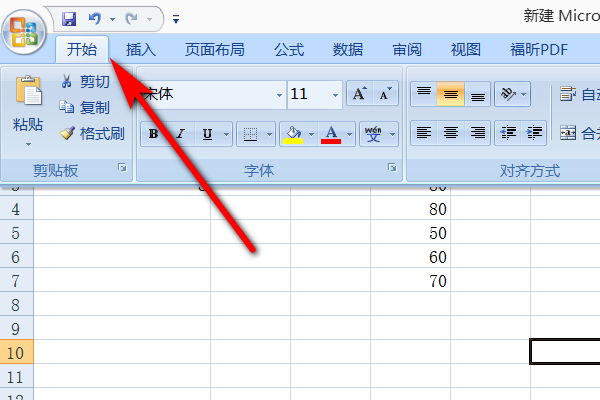The image size is (600, 400).
Task: Apply cell borders icon
Action: pyautogui.click(x=250, y=134)
